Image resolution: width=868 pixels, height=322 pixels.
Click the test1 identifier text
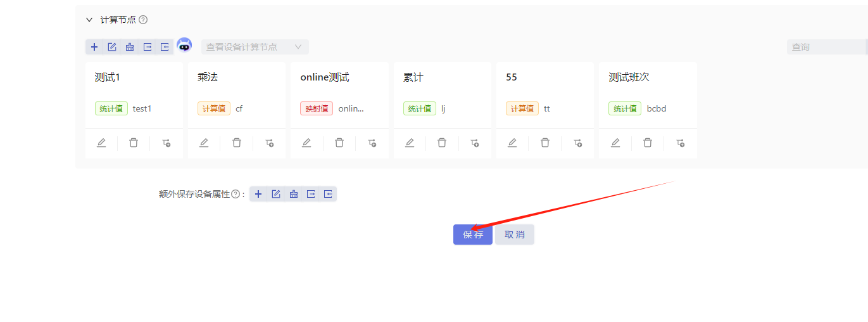(x=142, y=108)
